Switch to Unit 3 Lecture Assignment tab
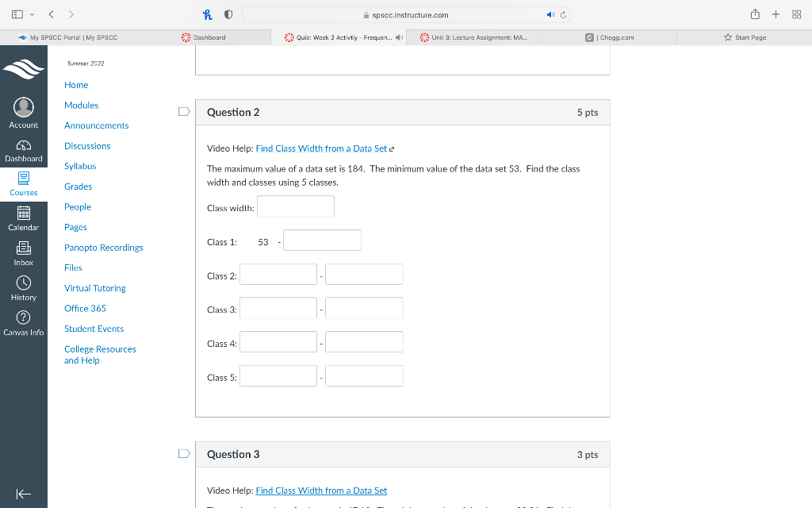 click(474, 37)
